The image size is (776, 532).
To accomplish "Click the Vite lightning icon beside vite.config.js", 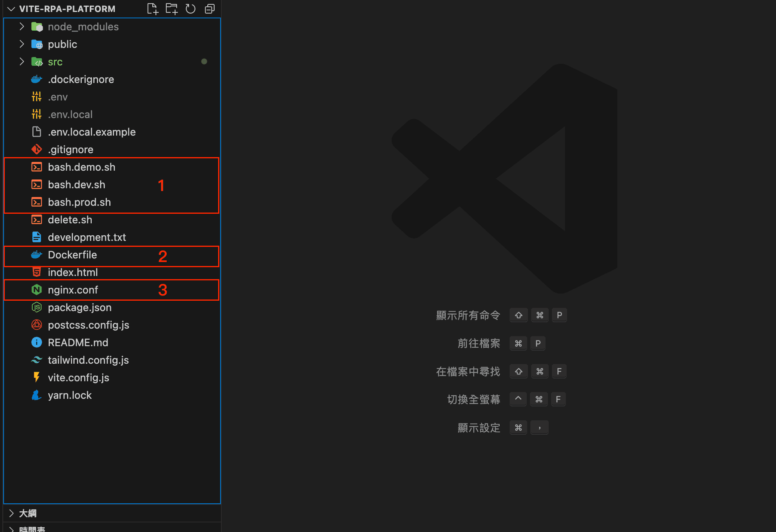I will click(x=37, y=378).
